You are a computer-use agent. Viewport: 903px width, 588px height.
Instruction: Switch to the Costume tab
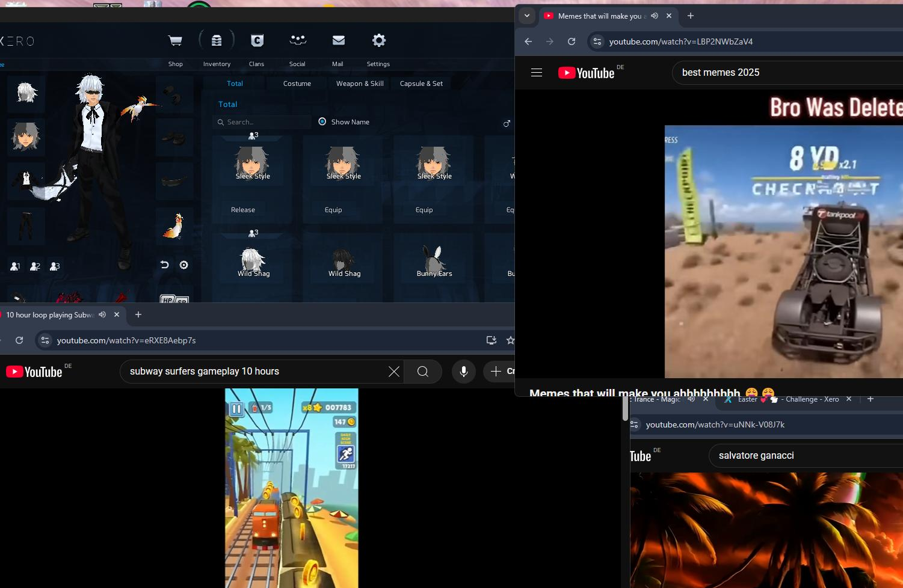click(297, 84)
